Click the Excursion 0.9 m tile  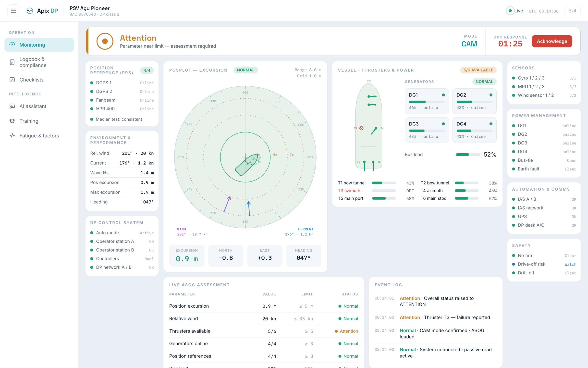[x=187, y=256]
